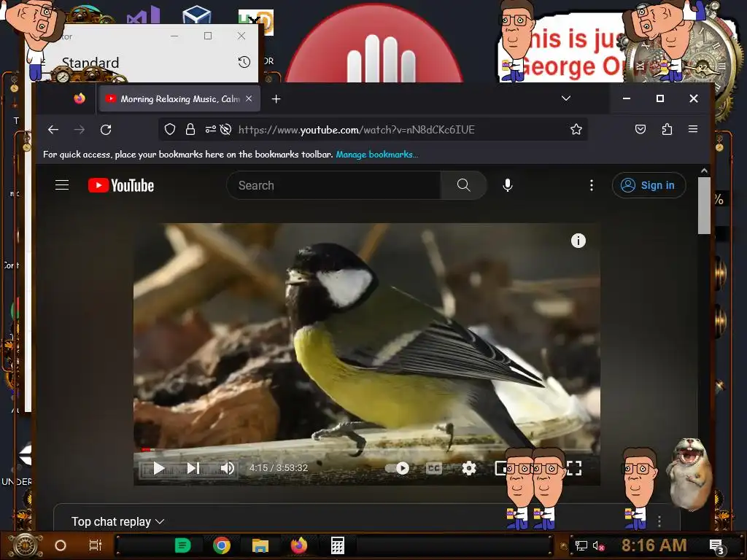Sign in to YouTube
The image size is (747, 560).
pyautogui.click(x=649, y=185)
